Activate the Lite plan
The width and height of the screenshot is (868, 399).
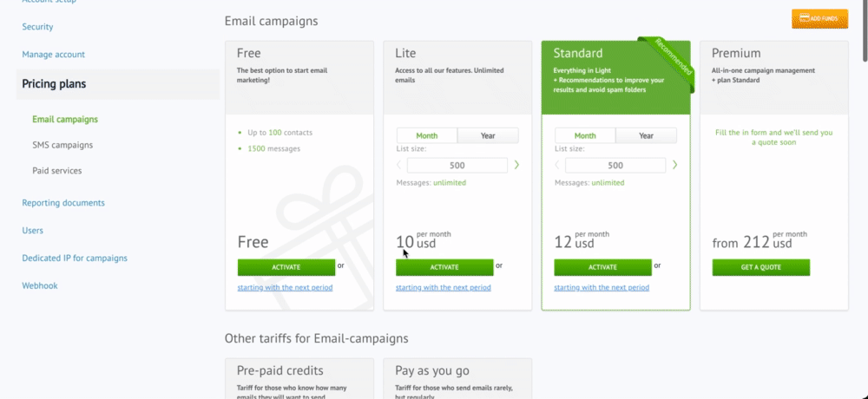point(444,267)
